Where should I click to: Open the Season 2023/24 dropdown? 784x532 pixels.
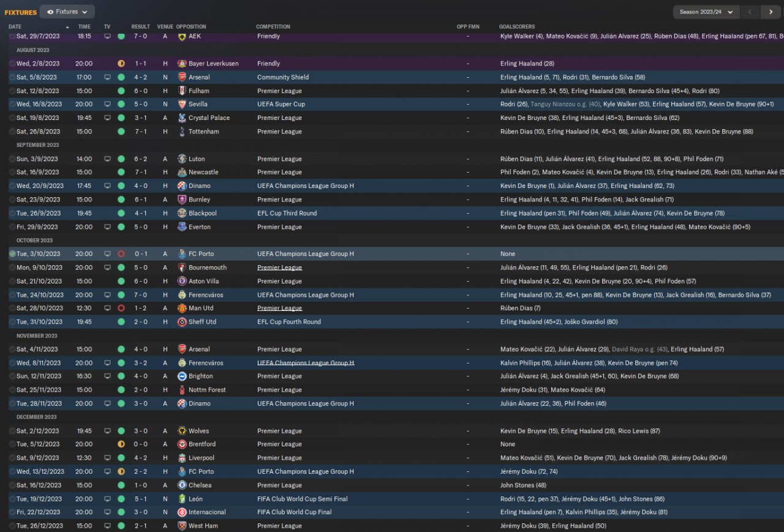[706, 12]
